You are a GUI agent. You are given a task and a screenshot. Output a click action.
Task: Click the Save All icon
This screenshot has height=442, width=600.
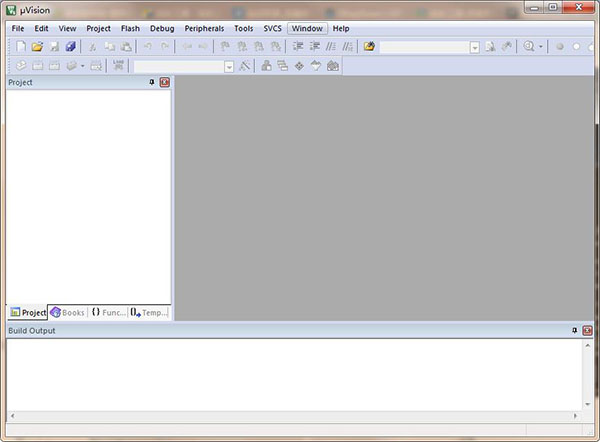(70, 47)
